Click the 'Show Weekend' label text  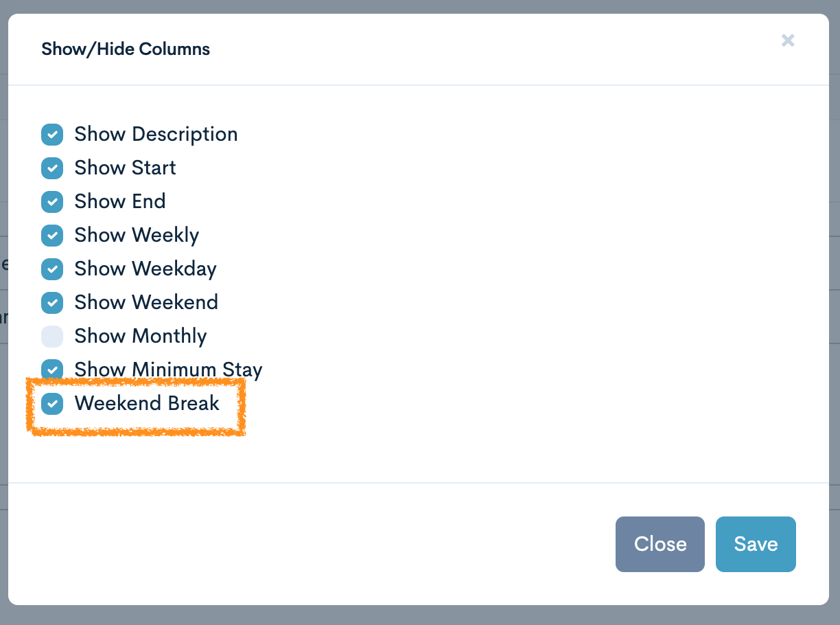(x=146, y=303)
